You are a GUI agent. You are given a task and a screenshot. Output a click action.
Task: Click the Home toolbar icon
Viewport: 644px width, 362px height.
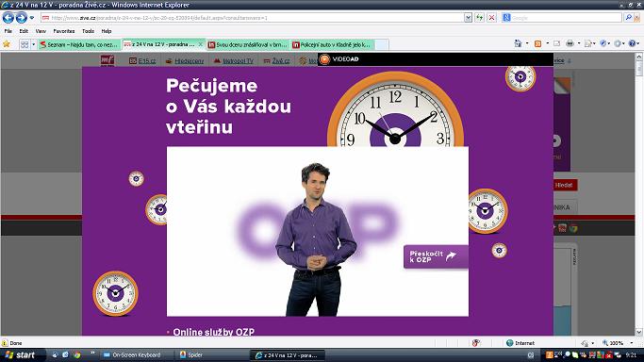[519, 43]
